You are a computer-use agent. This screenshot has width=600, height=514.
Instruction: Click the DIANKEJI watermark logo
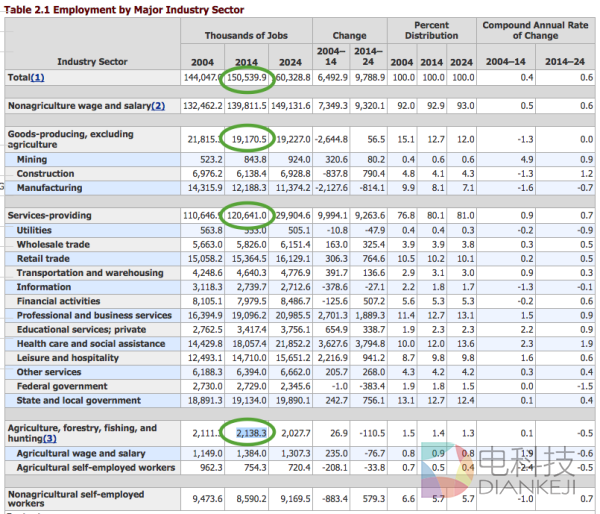[x=519, y=472]
